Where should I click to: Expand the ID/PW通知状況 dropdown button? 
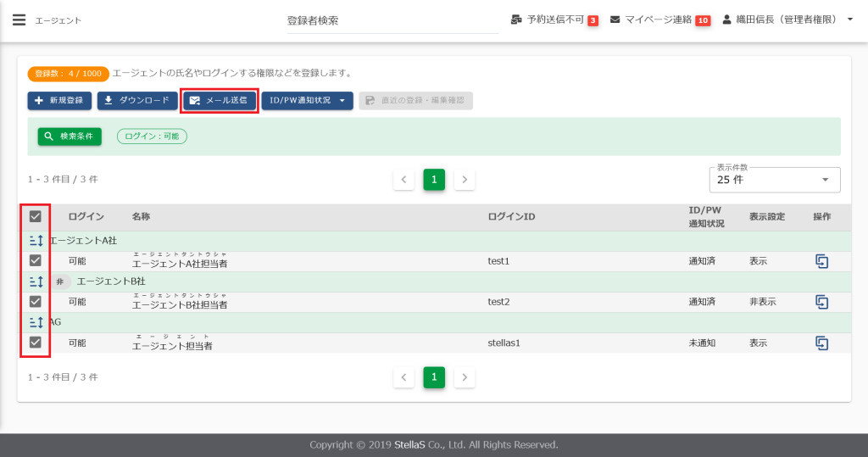[x=307, y=101]
